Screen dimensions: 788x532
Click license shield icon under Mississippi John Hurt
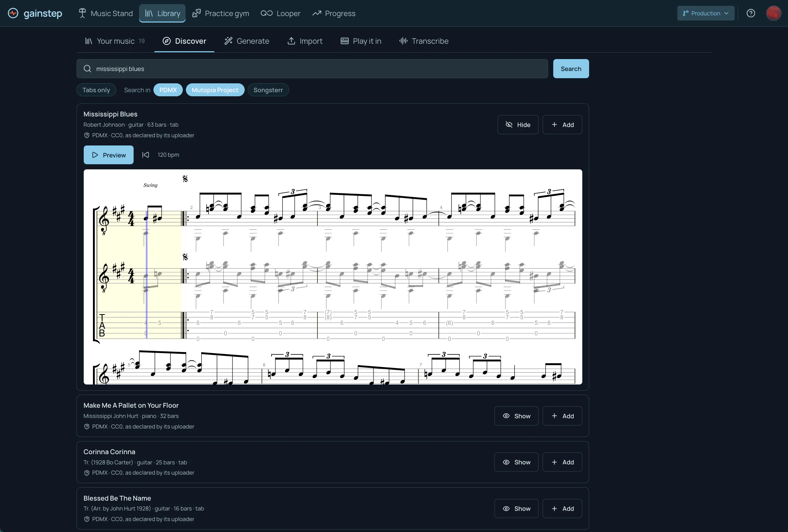[86, 426]
